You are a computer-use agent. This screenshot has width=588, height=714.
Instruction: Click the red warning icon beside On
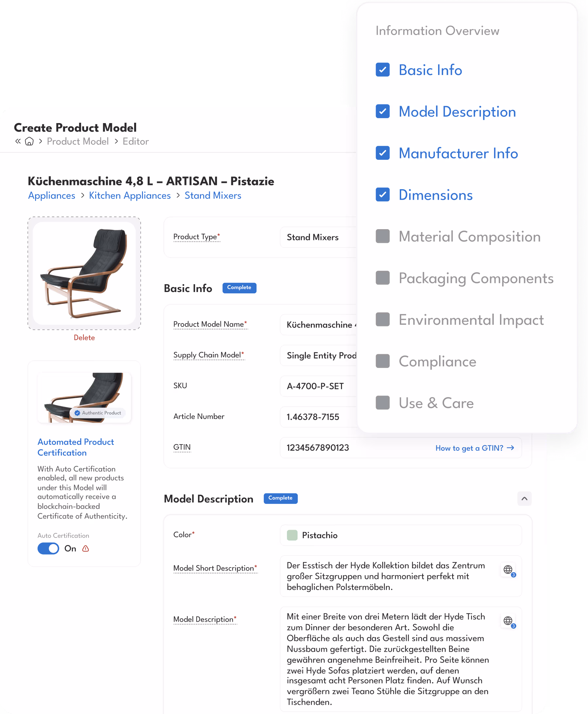coord(86,549)
